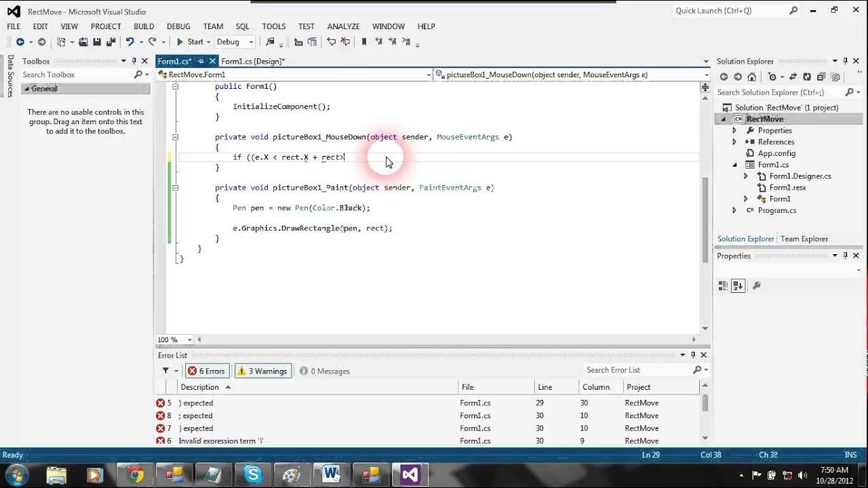The width and height of the screenshot is (868, 488).
Task: Click the Start debugging button
Action: point(190,42)
